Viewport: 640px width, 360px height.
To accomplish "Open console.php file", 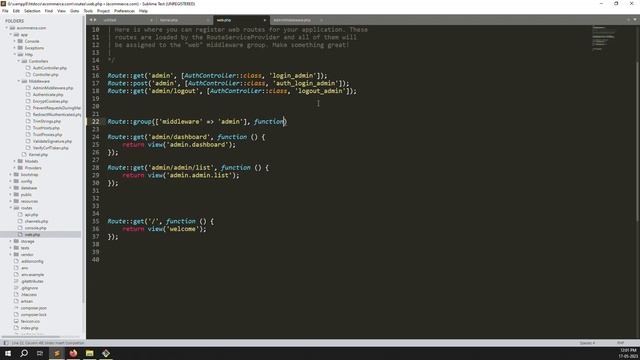I will click(36, 228).
